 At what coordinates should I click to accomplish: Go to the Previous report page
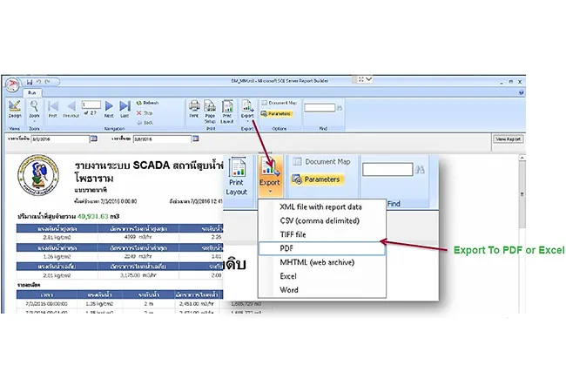pos(71,109)
